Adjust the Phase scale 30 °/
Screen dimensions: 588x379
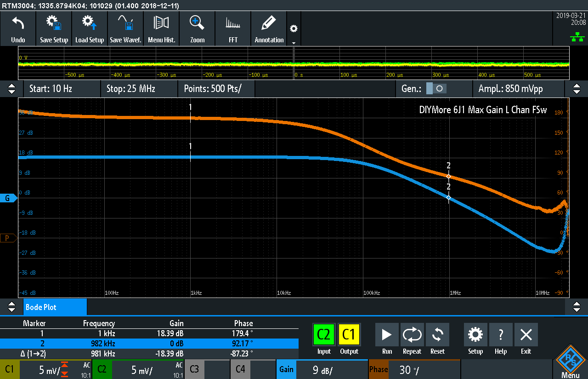click(x=414, y=369)
